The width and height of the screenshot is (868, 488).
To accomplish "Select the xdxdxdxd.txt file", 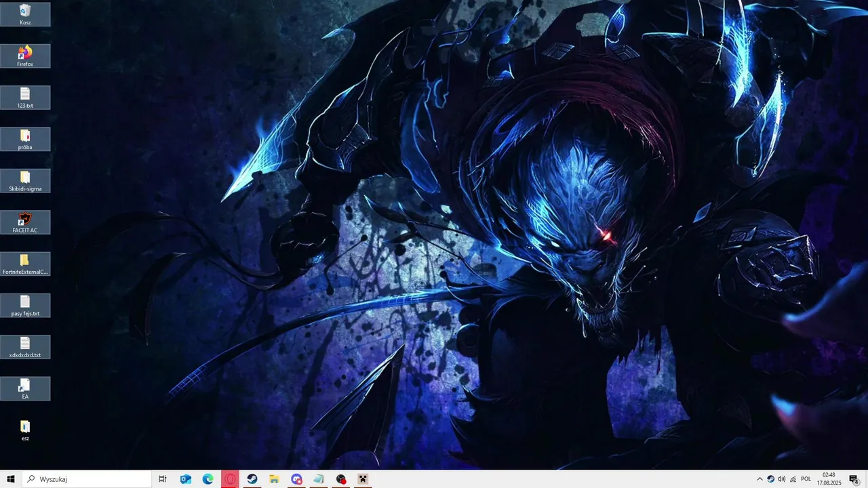I will coord(25,347).
